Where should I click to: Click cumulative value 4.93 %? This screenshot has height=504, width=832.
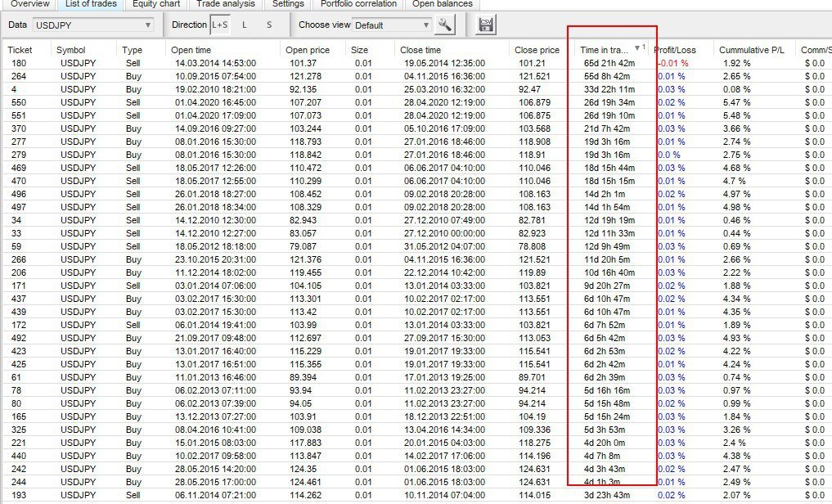tap(736, 338)
